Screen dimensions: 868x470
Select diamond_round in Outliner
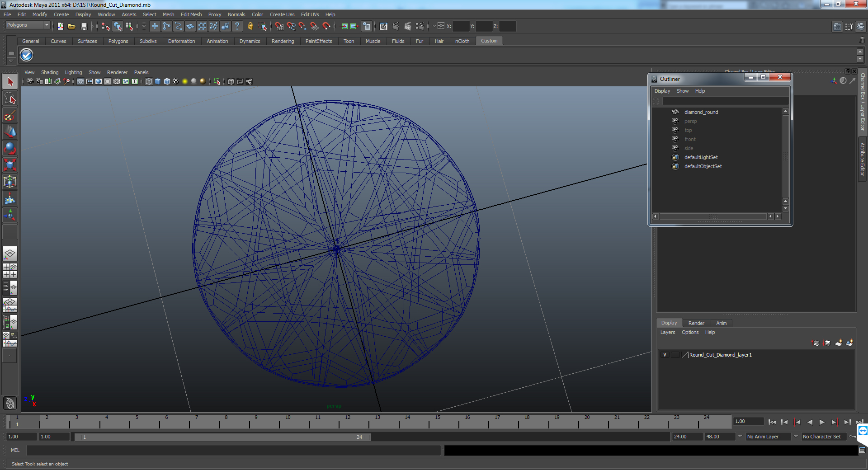[x=701, y=112]
